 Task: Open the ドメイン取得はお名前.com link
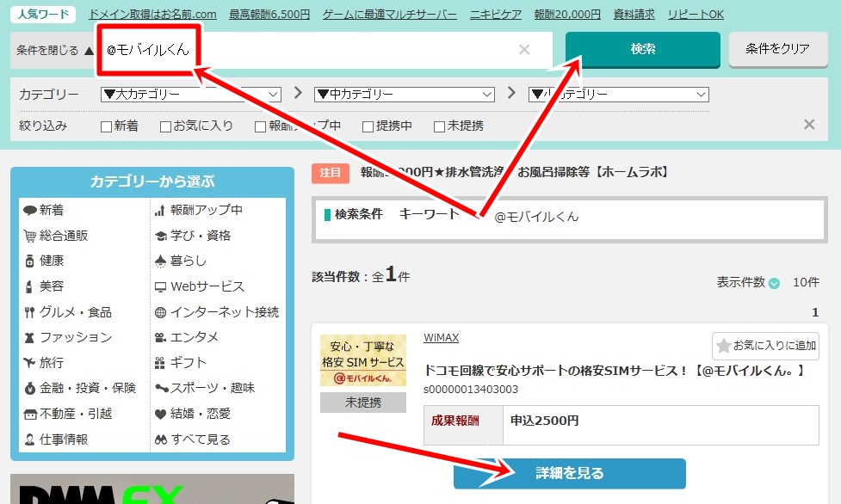[x=152, y=15]
